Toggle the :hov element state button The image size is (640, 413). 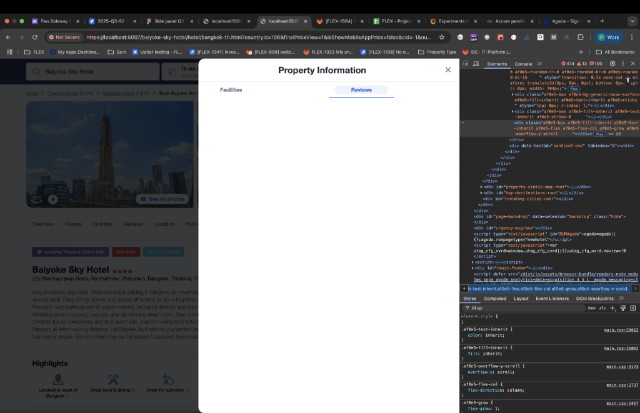tap(591, 308)
